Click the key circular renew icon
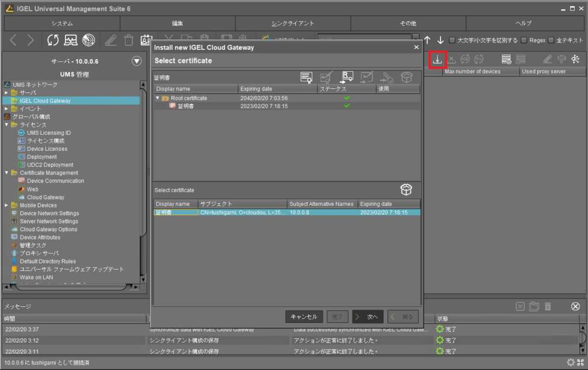The width and height of the screenshot is (588, 370). click(479, 59)
